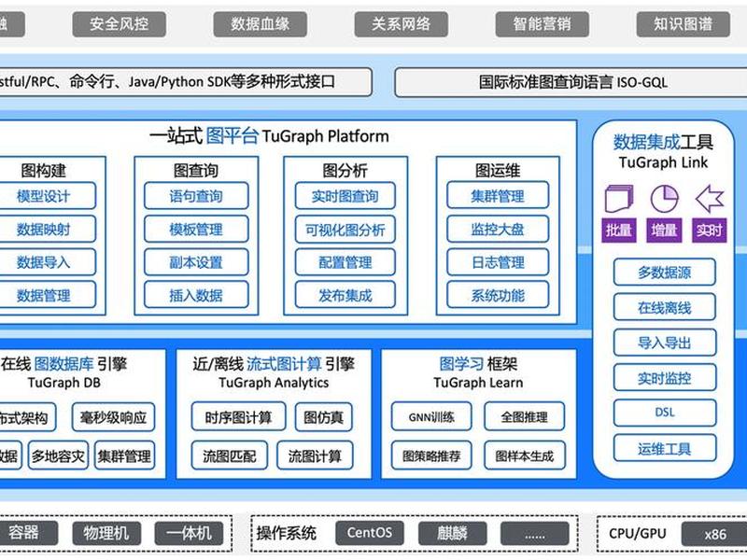
Task: Click the TuGraph Analytics heading
Action: pos(274,383)
